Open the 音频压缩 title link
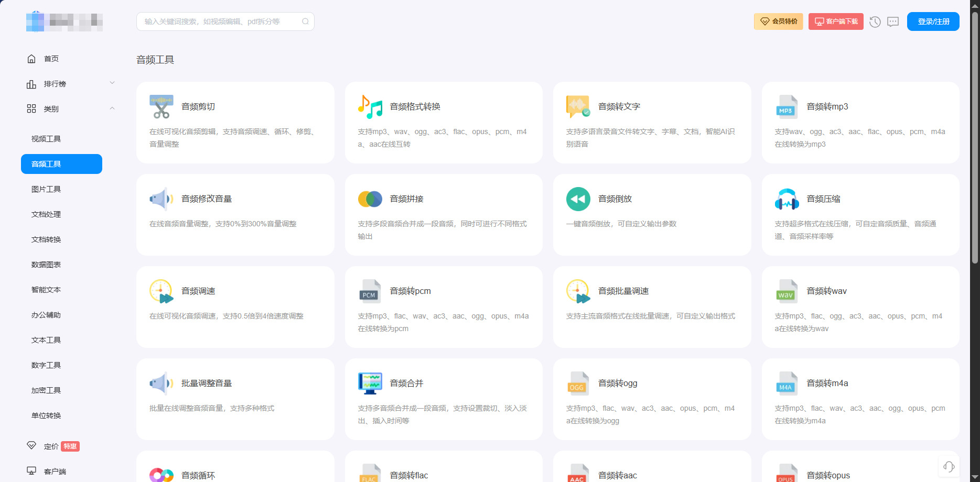 (824, 199)
